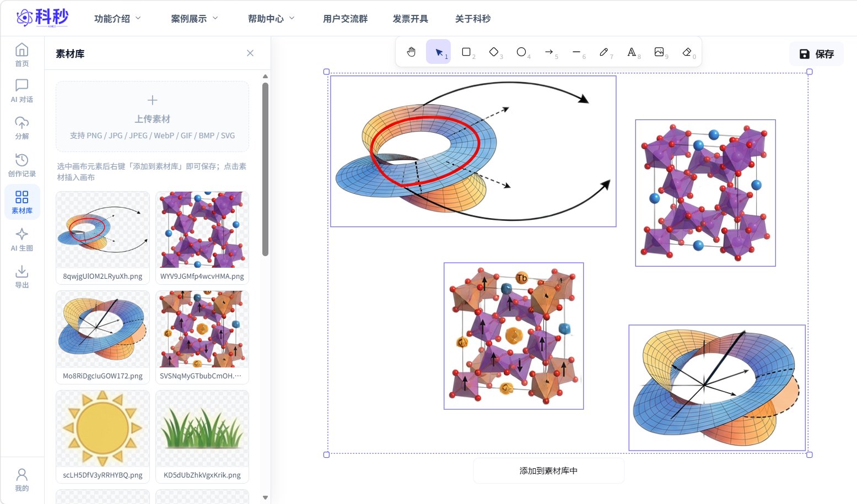
Task: Select the Tb crystal thumbnail SVSNqMyGTbubCmOH
Action: pyautogui.click(x=202, y=337)
